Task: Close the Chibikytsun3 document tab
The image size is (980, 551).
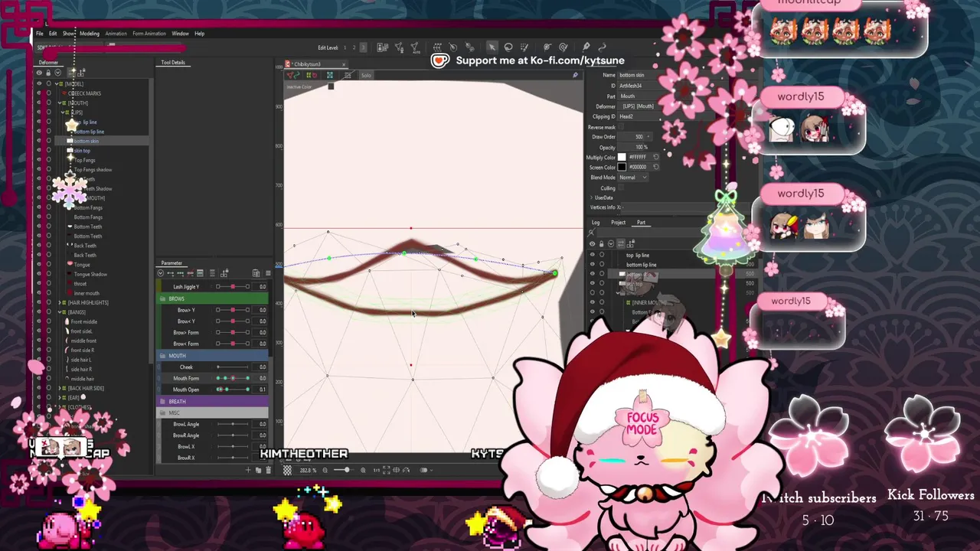Action: [x=343, y=64]
